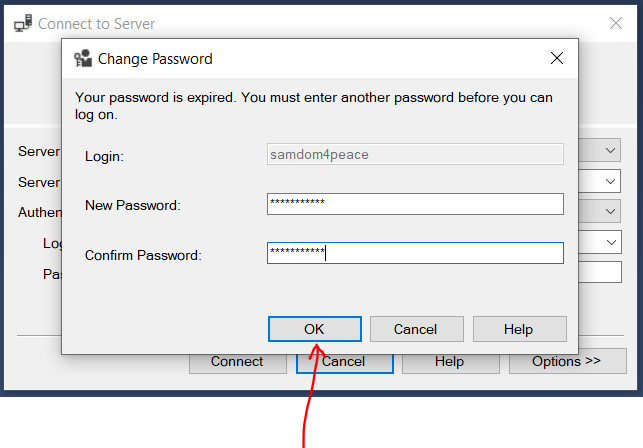Click the Change Password title bar text
This screenshot has height=448, width=643.
click(155, 59)
